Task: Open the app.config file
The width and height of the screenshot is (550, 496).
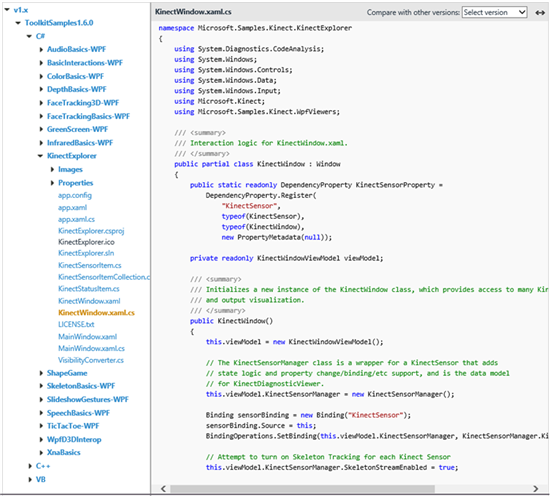Action: (75, 195)
